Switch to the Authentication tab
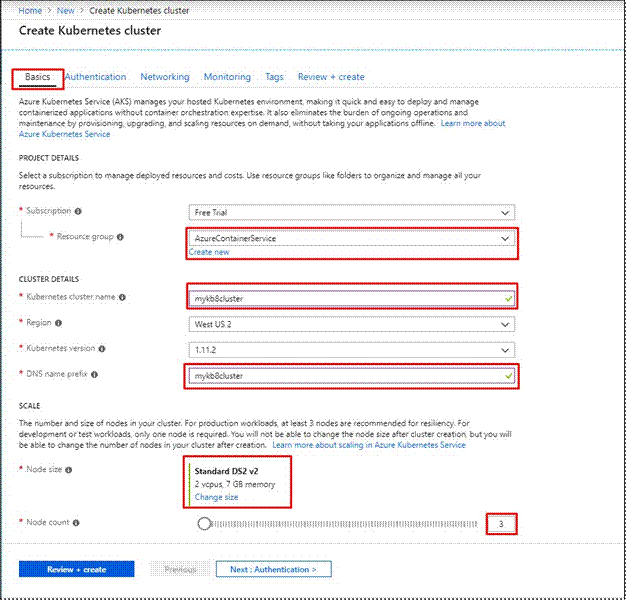 [x=96, y=77]
